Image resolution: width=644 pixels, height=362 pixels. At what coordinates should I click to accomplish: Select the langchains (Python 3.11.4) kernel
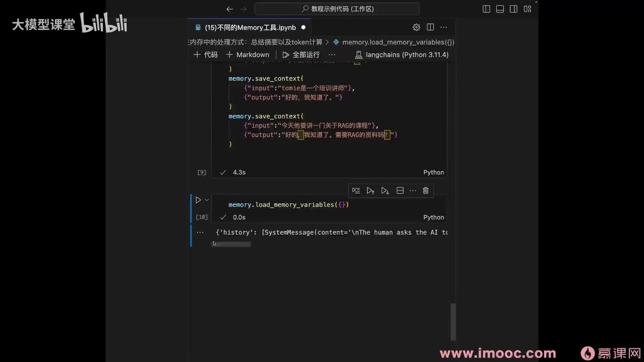(x=401, y=54)
